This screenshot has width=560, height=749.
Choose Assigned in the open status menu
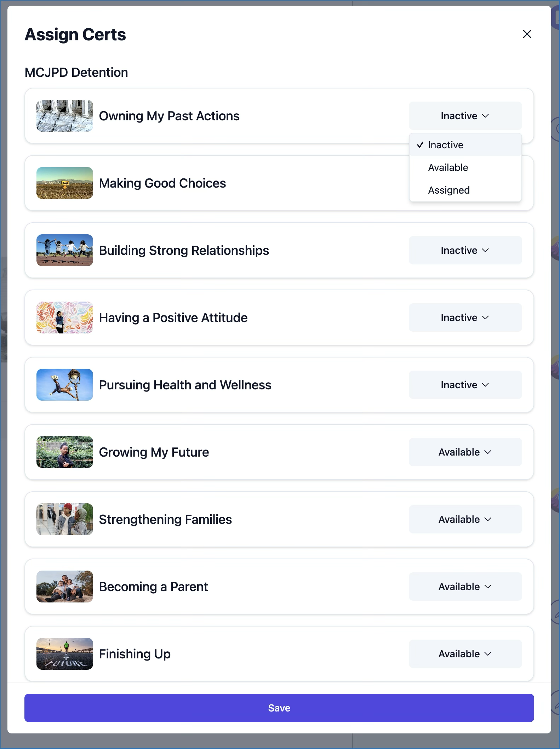click(448, 190)
